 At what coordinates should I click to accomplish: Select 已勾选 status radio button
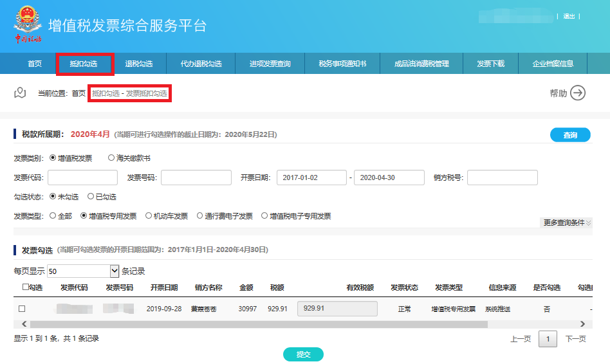tap(91, 197)
